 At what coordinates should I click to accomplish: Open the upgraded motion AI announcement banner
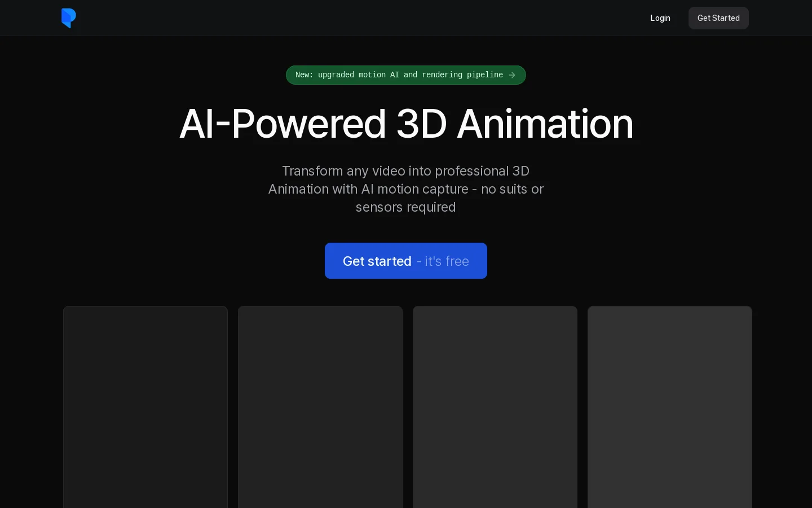pyautogui.click(x=406, y=75)
